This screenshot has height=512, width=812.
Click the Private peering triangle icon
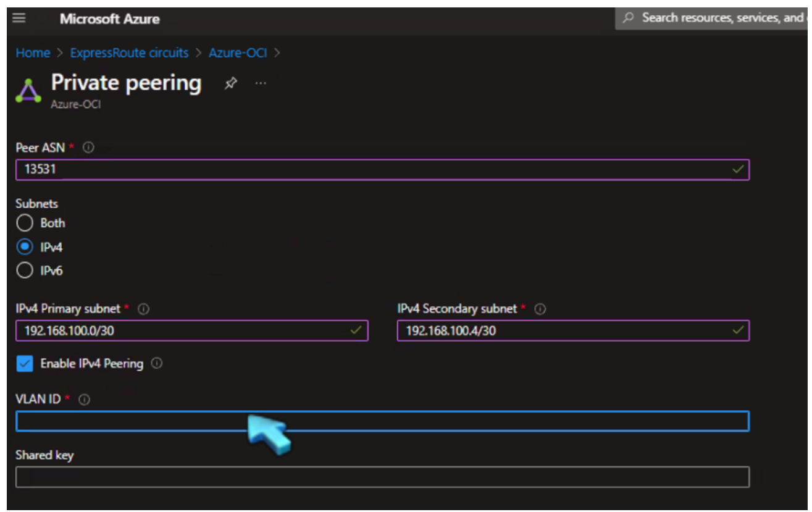pyautogui.click(x=28, y=91)
